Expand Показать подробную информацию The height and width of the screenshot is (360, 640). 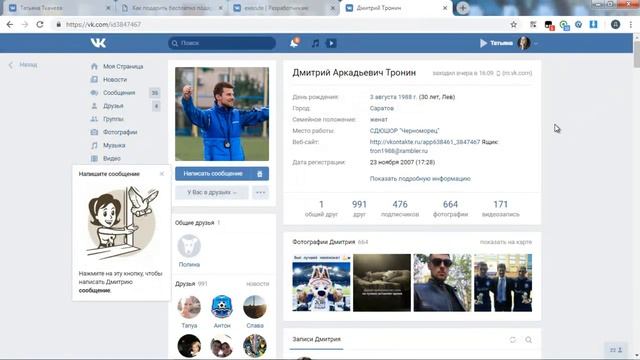420,178
